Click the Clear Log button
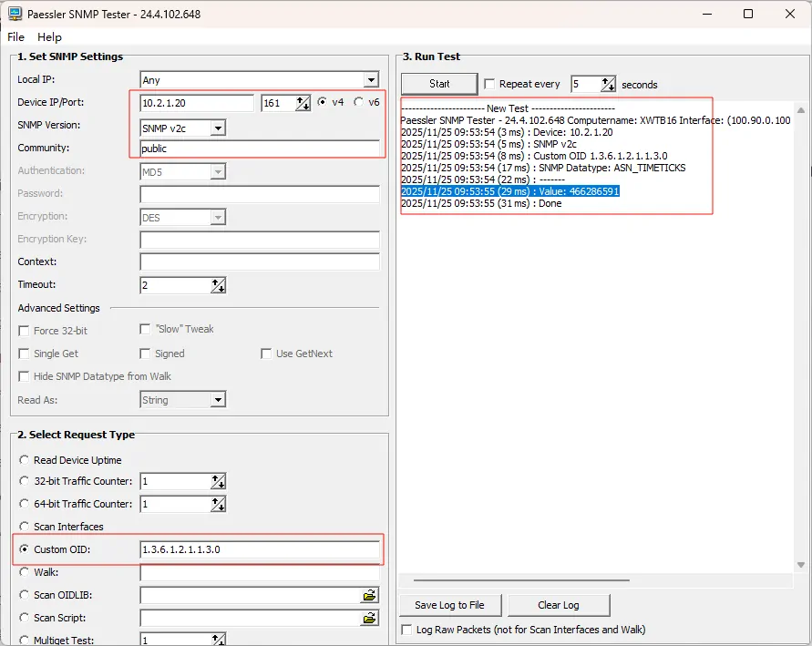 pos(558,605)
